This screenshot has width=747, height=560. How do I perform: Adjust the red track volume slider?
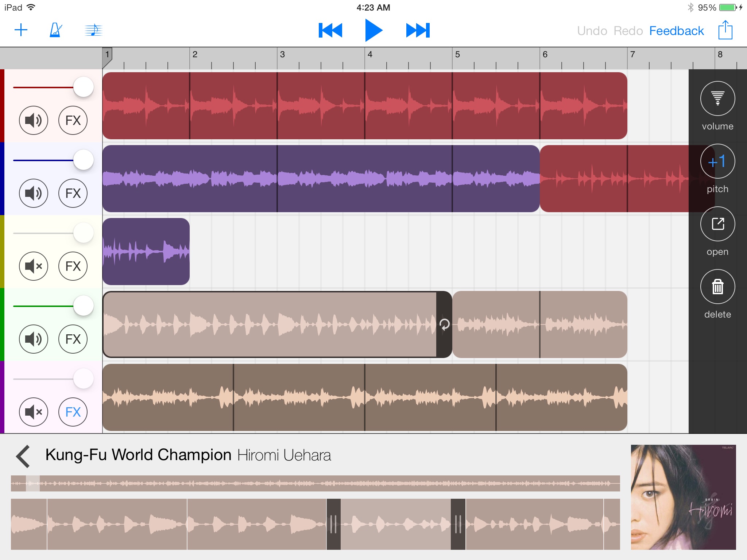(84, 87)
